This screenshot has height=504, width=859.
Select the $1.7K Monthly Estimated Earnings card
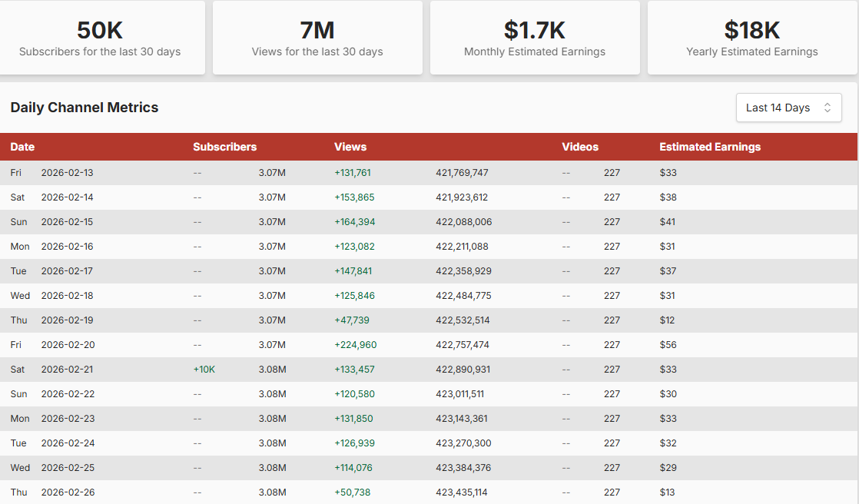point(535,37)
